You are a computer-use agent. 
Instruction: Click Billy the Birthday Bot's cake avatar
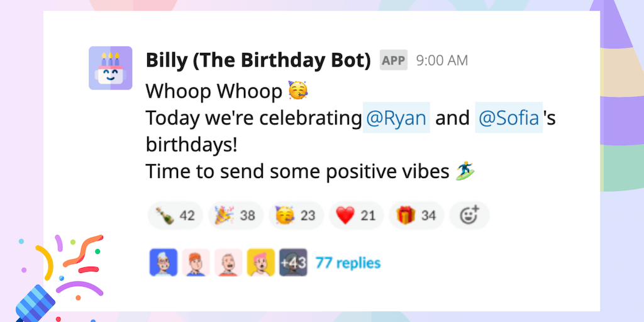(110, 68)
